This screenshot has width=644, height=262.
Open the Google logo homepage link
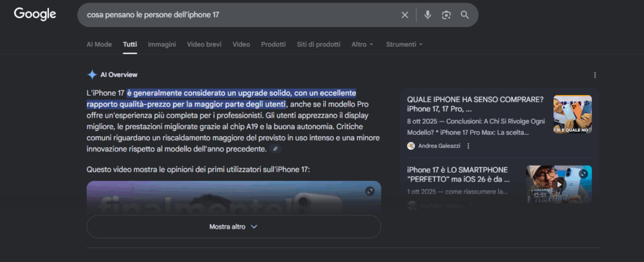[x=35, y=14]
